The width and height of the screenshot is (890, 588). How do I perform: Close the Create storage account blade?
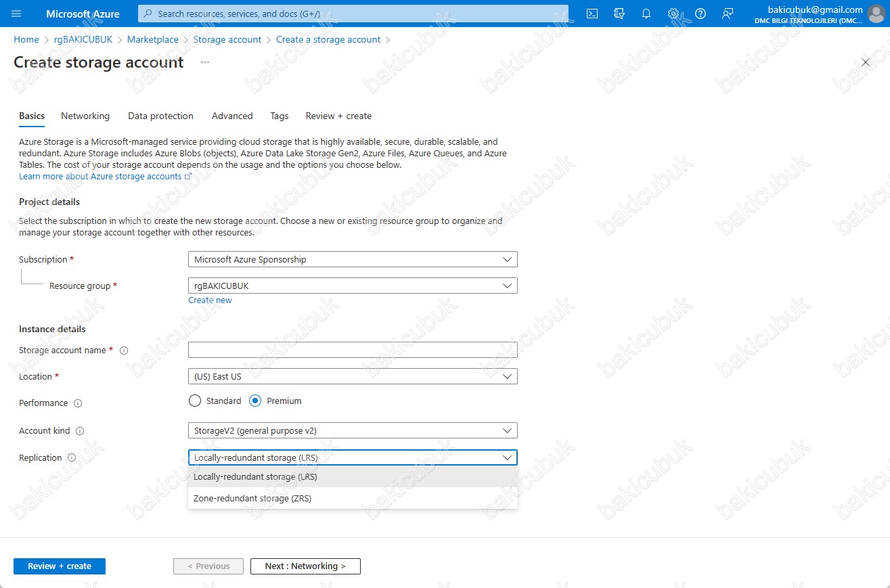click(x=866, y=62)
